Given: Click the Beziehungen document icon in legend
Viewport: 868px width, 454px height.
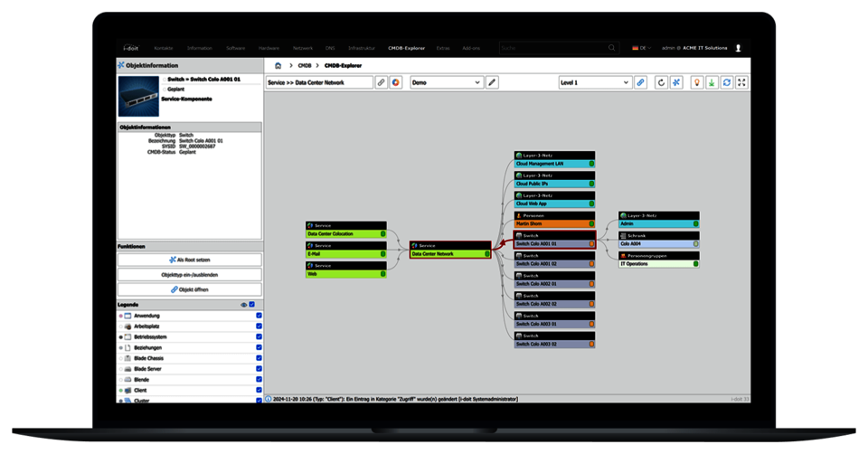Looking at the screenshot, I should point(127,347).
